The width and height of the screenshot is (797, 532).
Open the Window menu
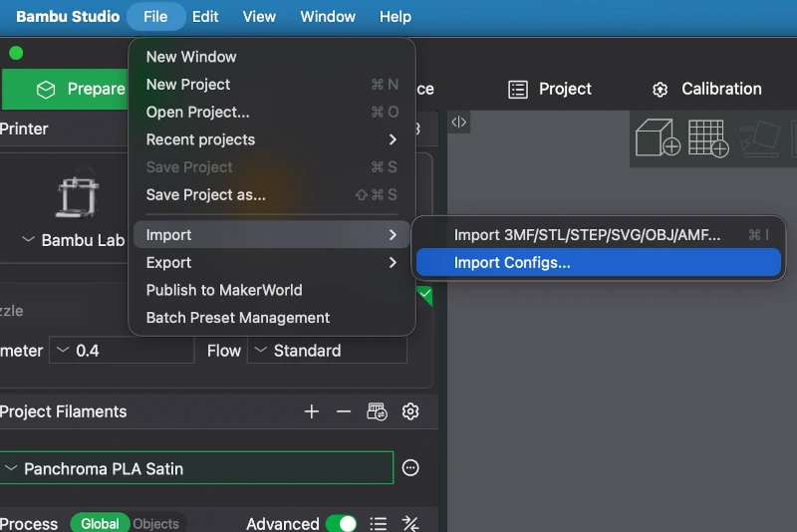[x=328, y=17]
